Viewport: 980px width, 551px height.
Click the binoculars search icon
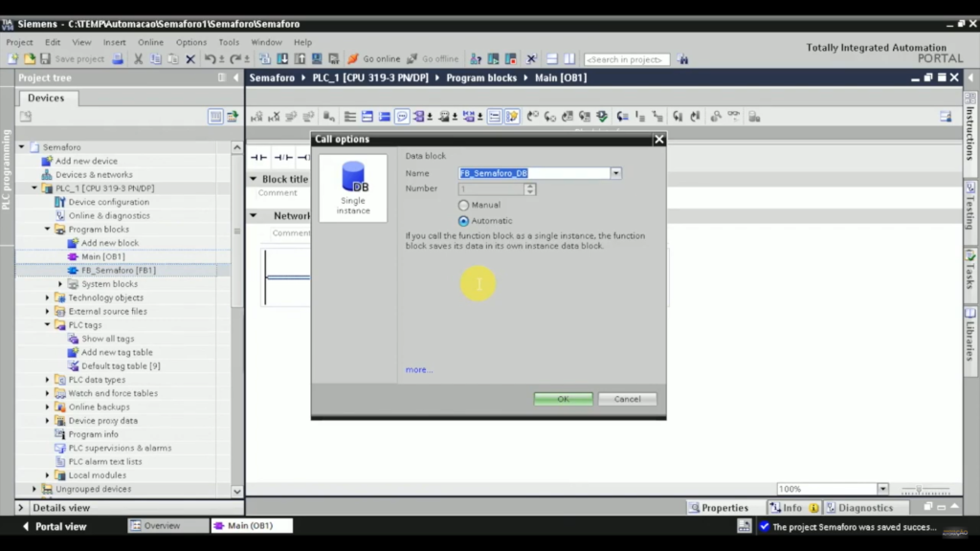coord(682,59)
